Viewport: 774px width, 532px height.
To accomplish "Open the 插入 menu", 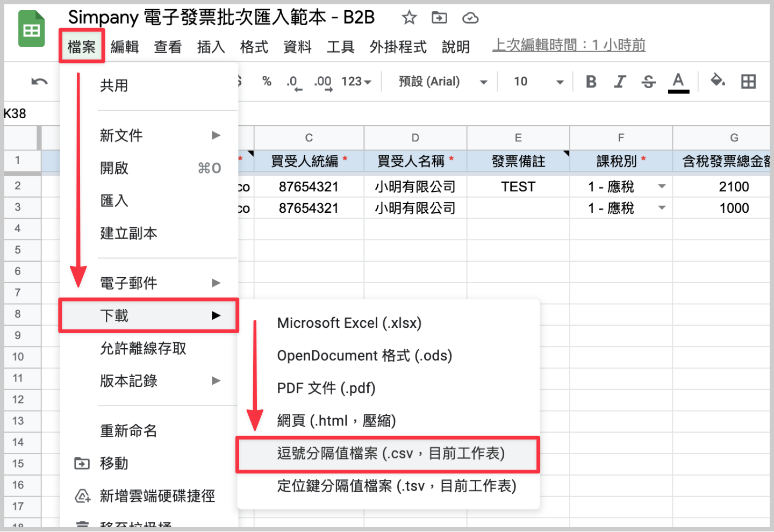I will point(211,47).
